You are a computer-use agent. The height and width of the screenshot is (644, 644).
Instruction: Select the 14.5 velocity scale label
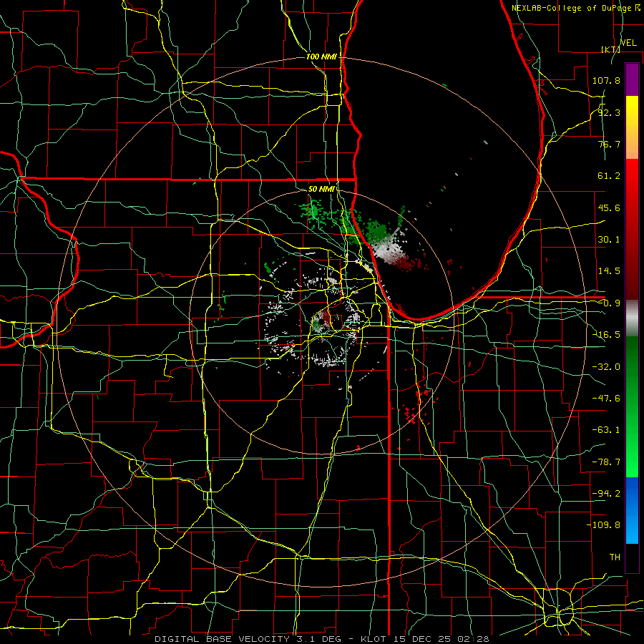pyautogui.click(x=609, y=271)
